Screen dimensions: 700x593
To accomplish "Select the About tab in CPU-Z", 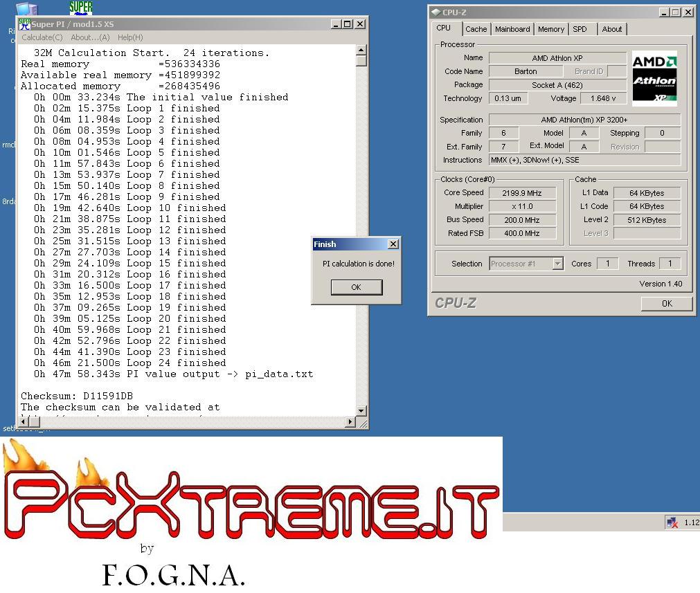I will (x=611, y=29).
